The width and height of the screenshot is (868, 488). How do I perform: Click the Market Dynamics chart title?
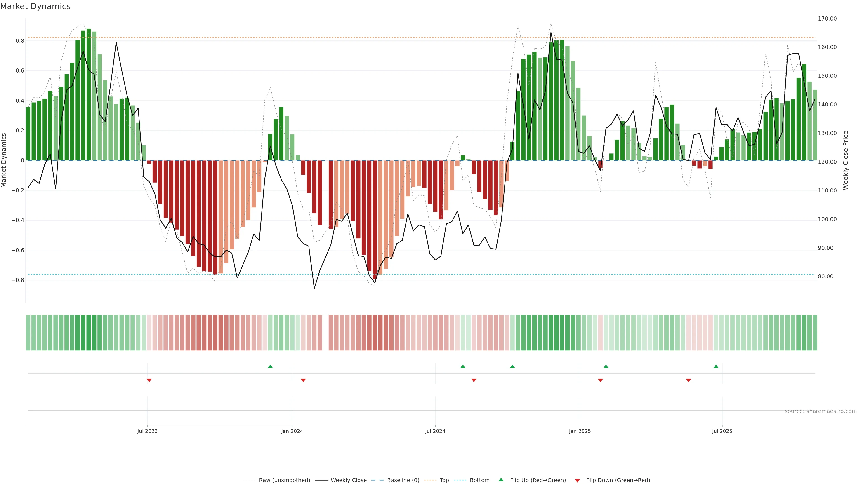click(x=35, y=6)
